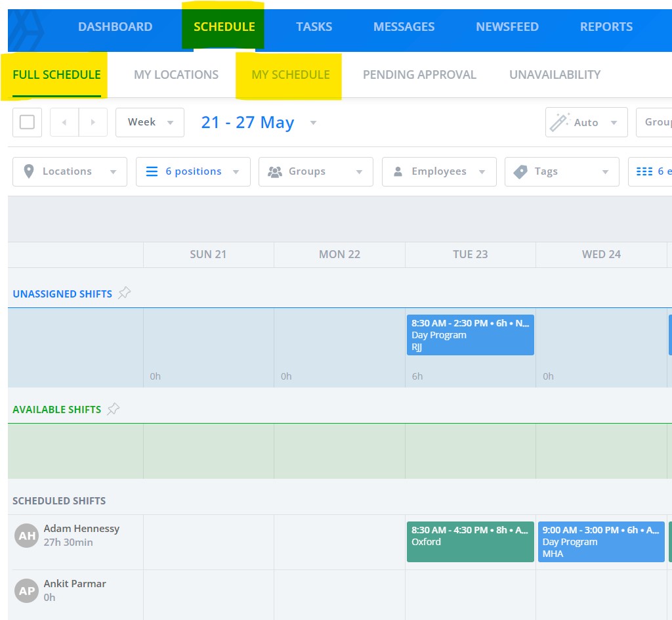The image size is (672, 620).
Task: Pin the Available Shifts section
Action: 113,409
